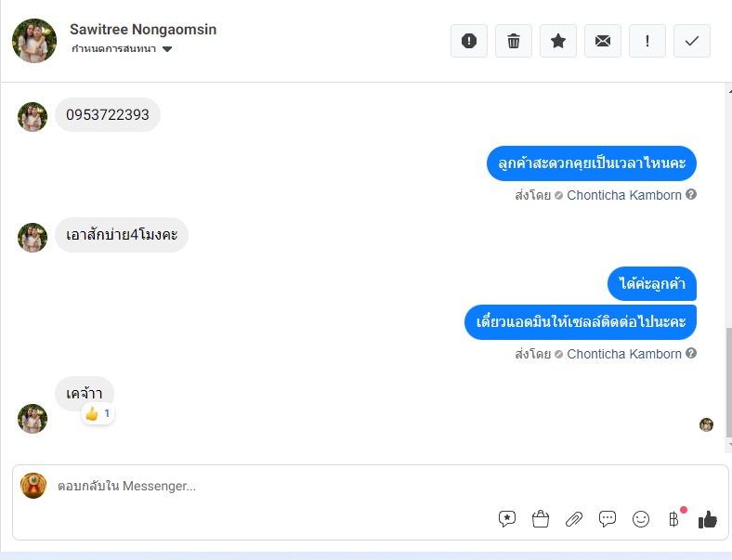Mark conversation unread with envelope icon
The image size is (732, 560).
coord(603,41)
